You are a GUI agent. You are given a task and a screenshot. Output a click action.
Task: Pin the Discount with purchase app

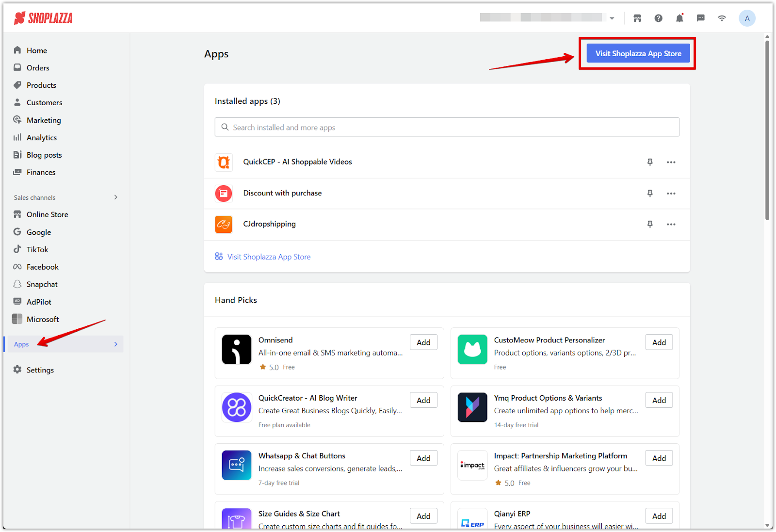click(x=650, y=193)
